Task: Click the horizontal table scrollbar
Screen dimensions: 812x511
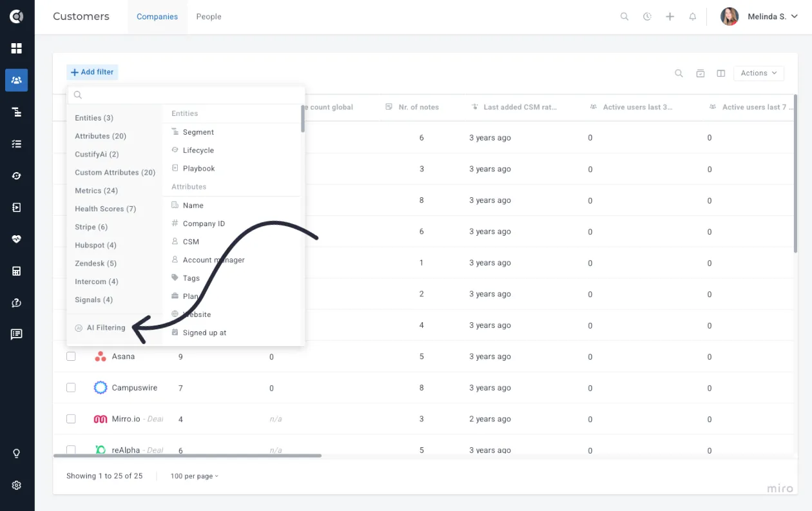Action: point(188,456)
